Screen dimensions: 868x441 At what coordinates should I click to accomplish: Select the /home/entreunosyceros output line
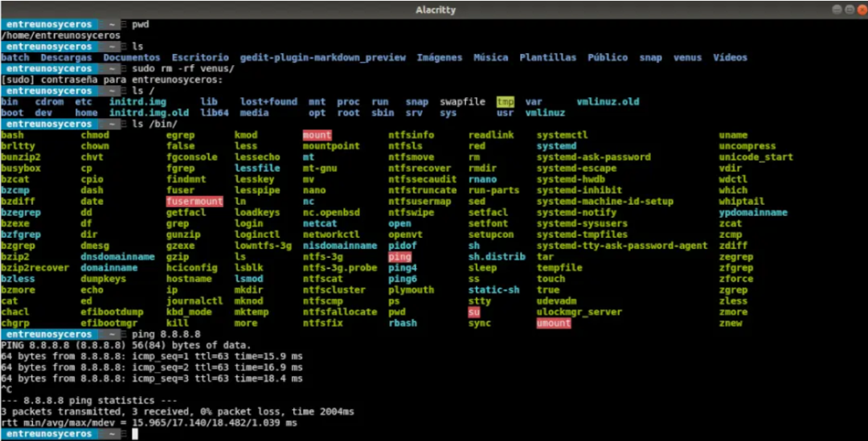[61, 35]
